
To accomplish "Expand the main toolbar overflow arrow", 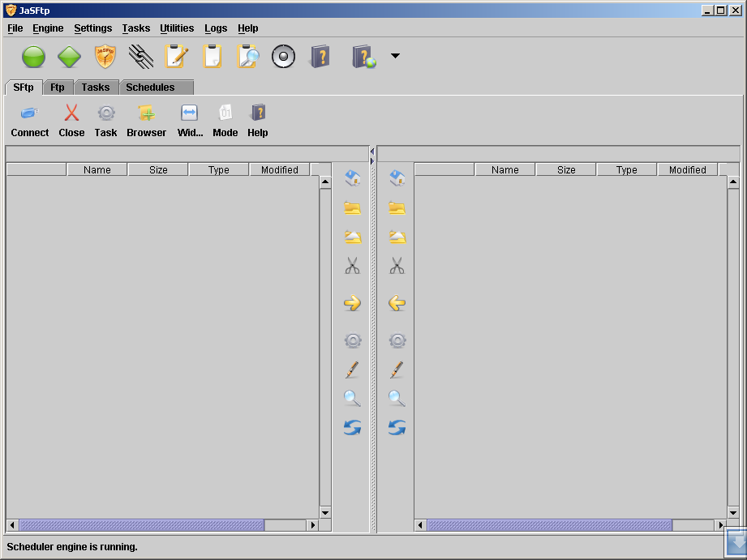I will (395, 56).
